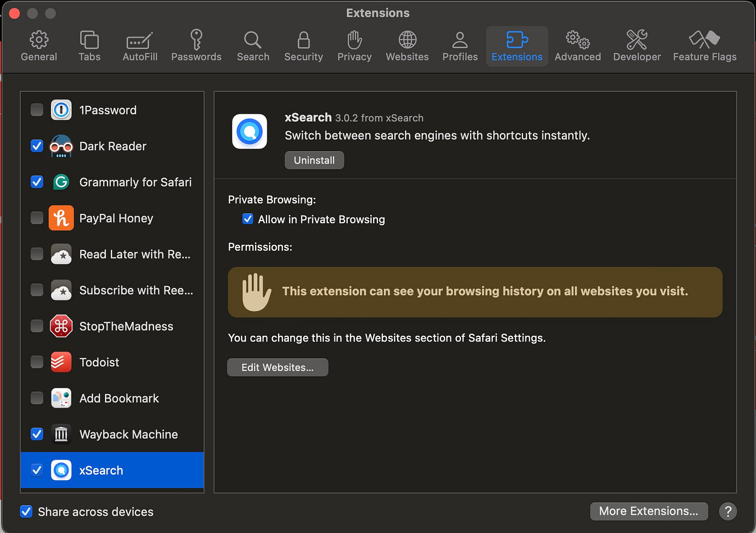The width and height of the screenshot is (756, 533).
Task: Click the 1Password extension icon
Action: click(x=61, y=110)
